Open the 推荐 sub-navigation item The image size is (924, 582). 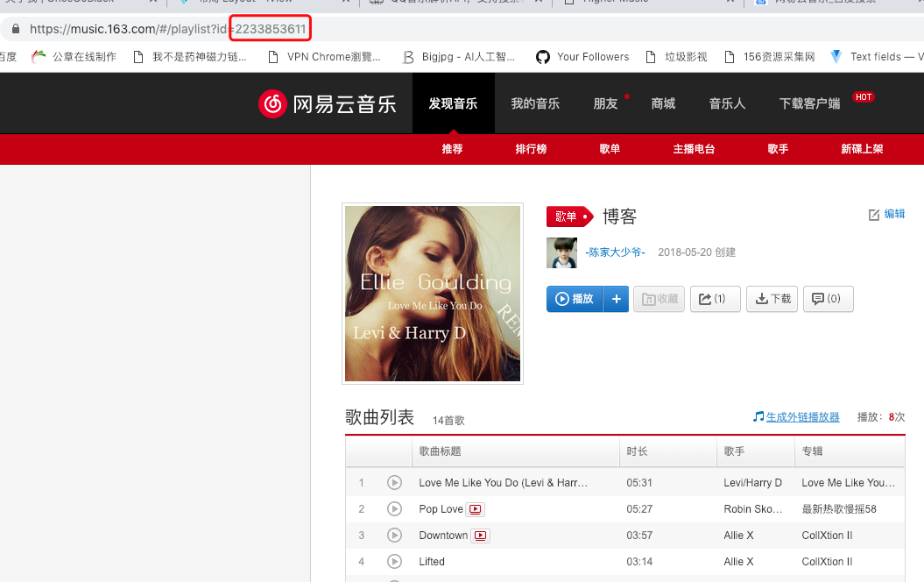[x=453, y=149]
